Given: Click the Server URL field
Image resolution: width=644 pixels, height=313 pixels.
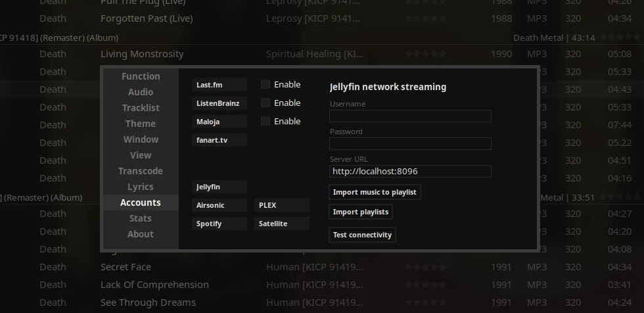Looking at the screenshot, I should point(410,171).
